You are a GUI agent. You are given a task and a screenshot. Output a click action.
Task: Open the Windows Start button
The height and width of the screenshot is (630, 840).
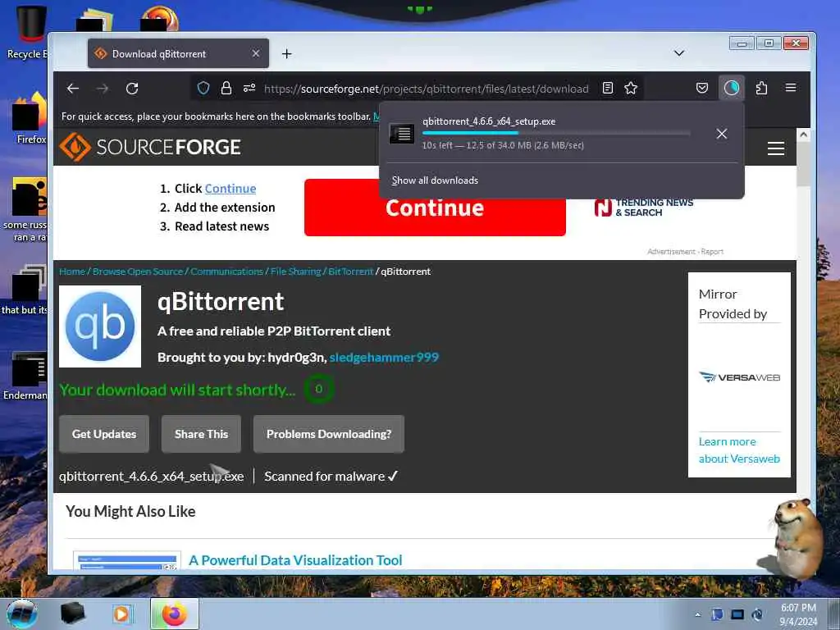pos(22,614)
